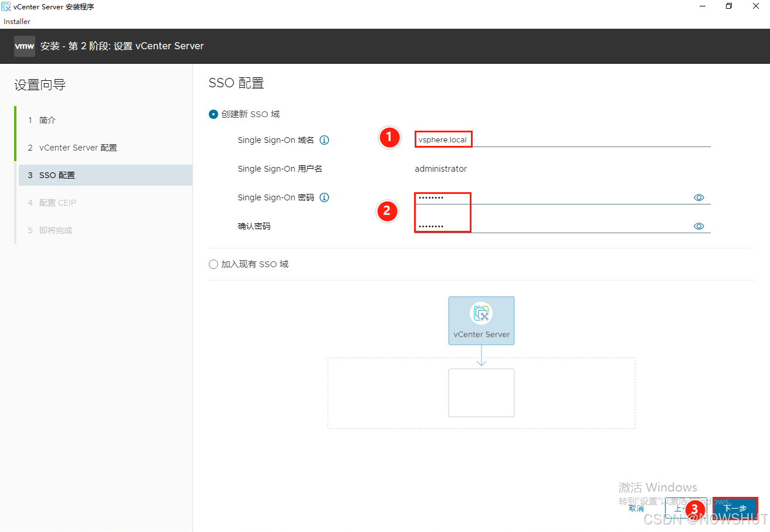Show the 确认密码 field with the eye icon
This screenshot has height=532, width=770.
(x=698, y=226)
